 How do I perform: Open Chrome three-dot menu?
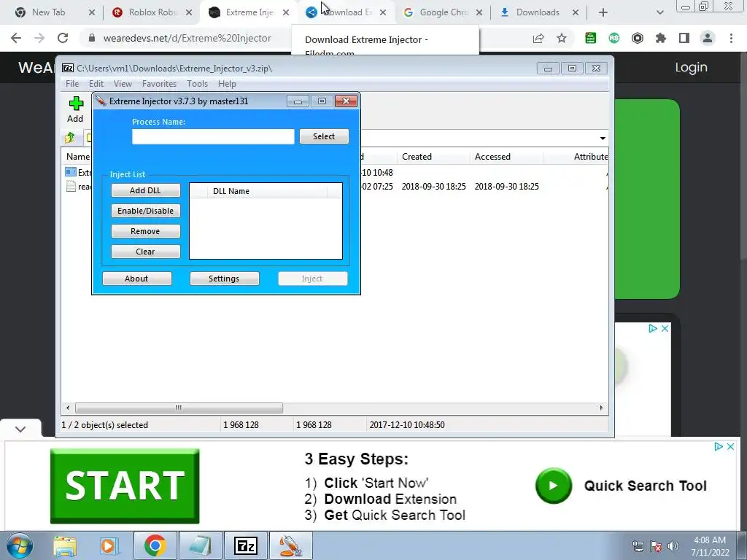(731, 38)
